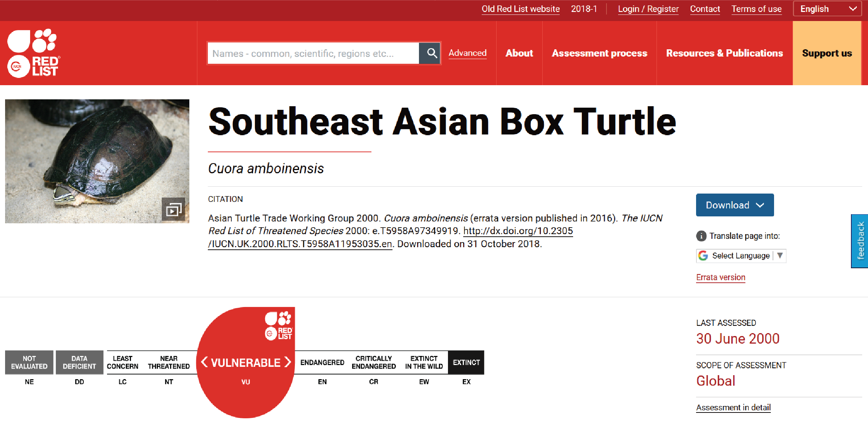
Task: Click the left chevron beside Vulnerable
Action: [x=204, y=362]
